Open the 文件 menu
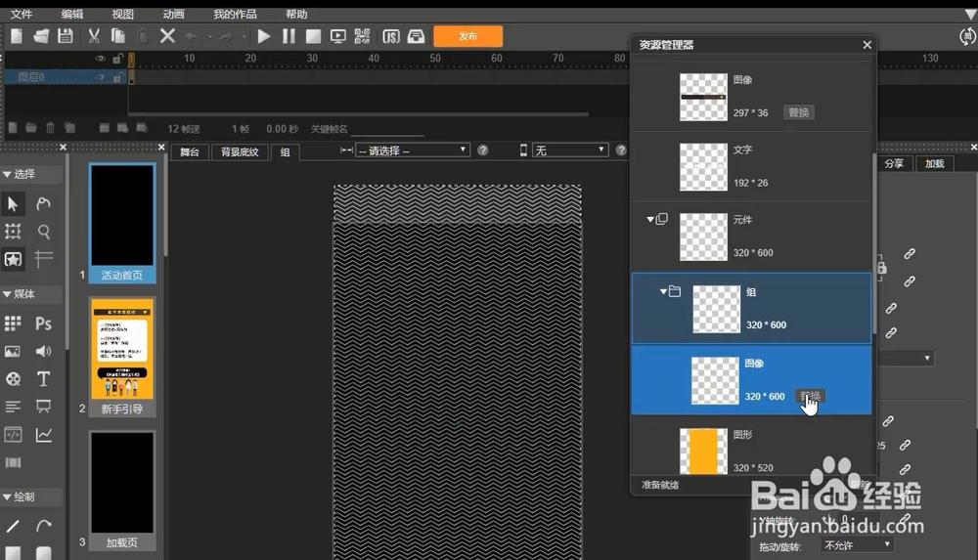Screen dimensions: 978x560 pyautogui.click(x=22, y=14)
